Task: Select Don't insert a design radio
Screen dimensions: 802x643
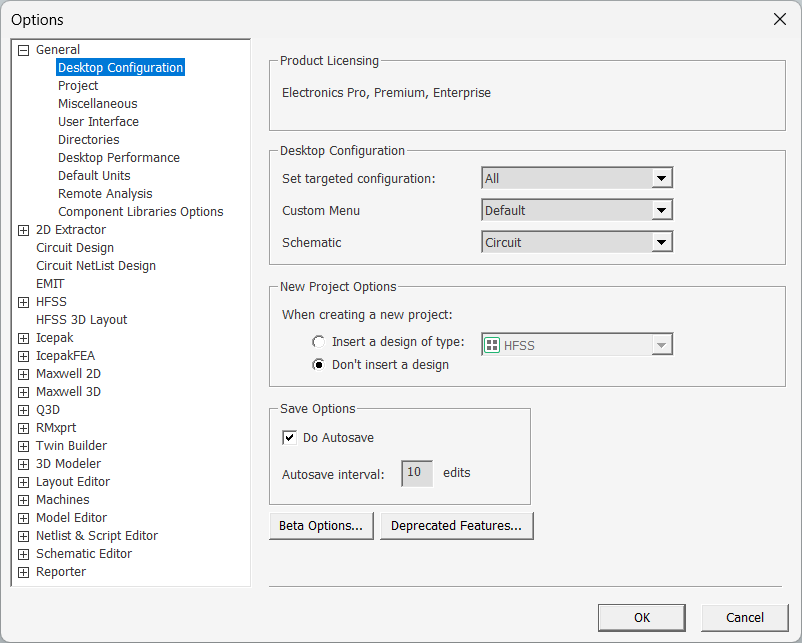Action: [318, 365]
